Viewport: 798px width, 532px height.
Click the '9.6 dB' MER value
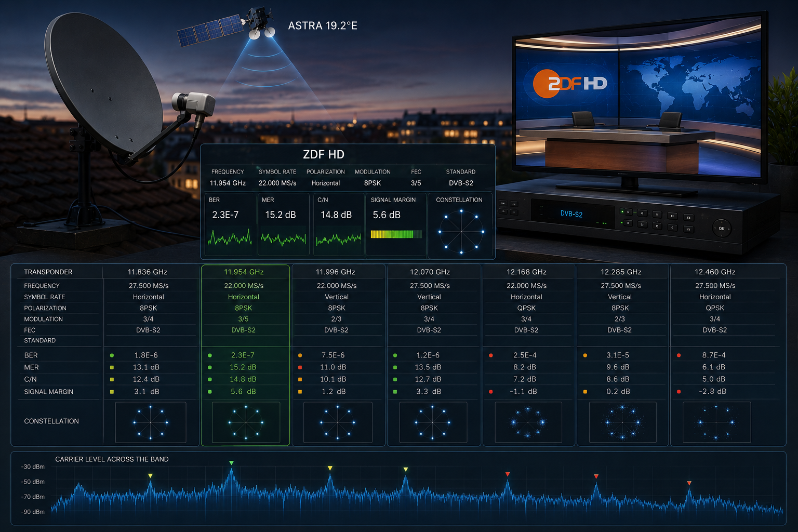[618, 367]
